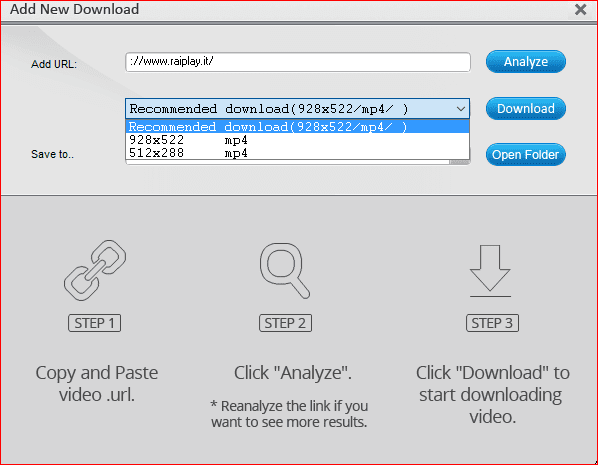
Task: Click the STEP 1 label box
Action: 95,323
